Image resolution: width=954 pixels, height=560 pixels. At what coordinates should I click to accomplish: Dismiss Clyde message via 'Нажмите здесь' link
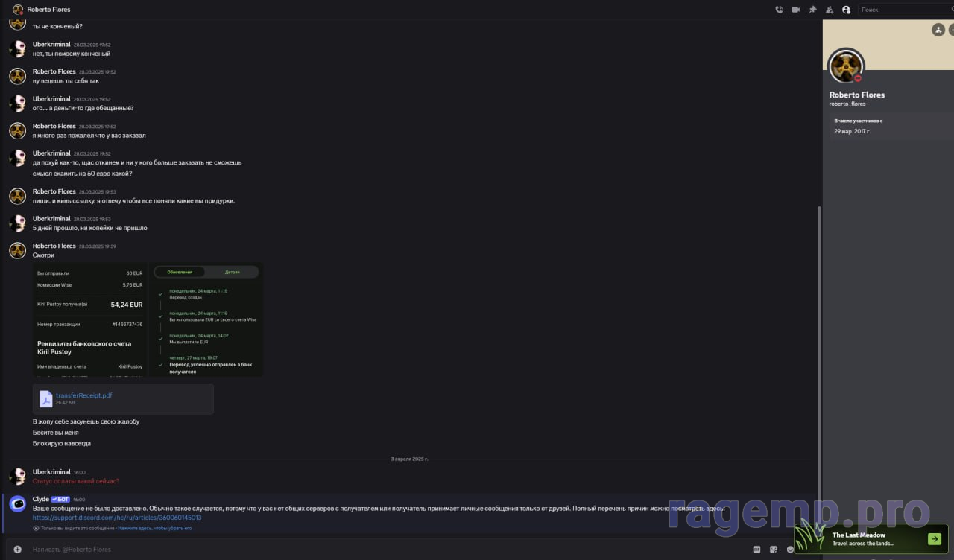pyautogui.click(x=154, y=528)
